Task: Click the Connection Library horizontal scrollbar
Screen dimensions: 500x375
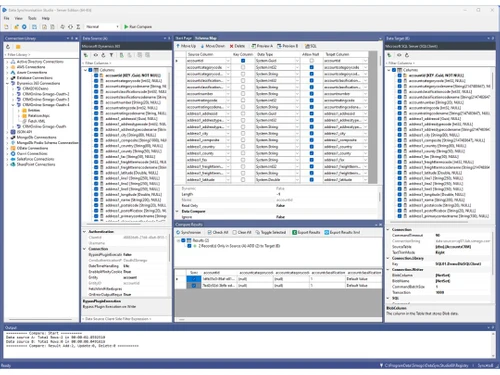Action: 41,319
